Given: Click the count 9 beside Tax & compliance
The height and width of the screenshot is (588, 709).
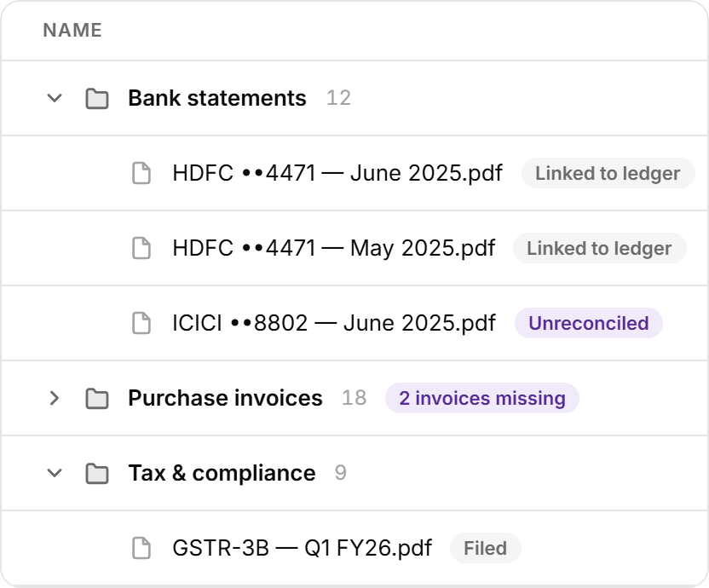Looking at the screenshot, I should tap(341, 473).
